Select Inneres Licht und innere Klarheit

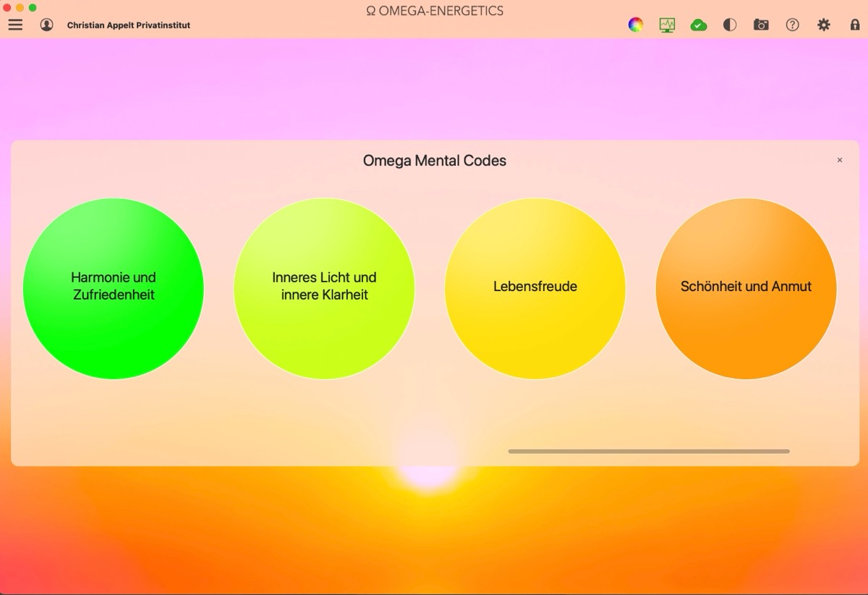point(324,288)
